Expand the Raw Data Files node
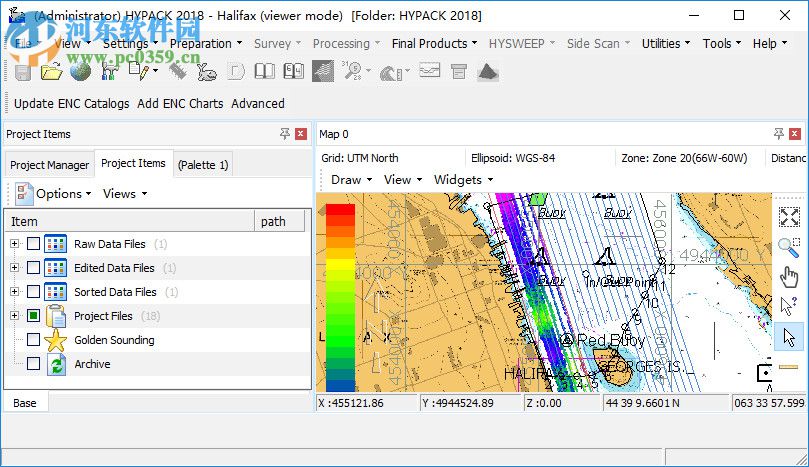The image size is (809, 467). click(14, 244)
